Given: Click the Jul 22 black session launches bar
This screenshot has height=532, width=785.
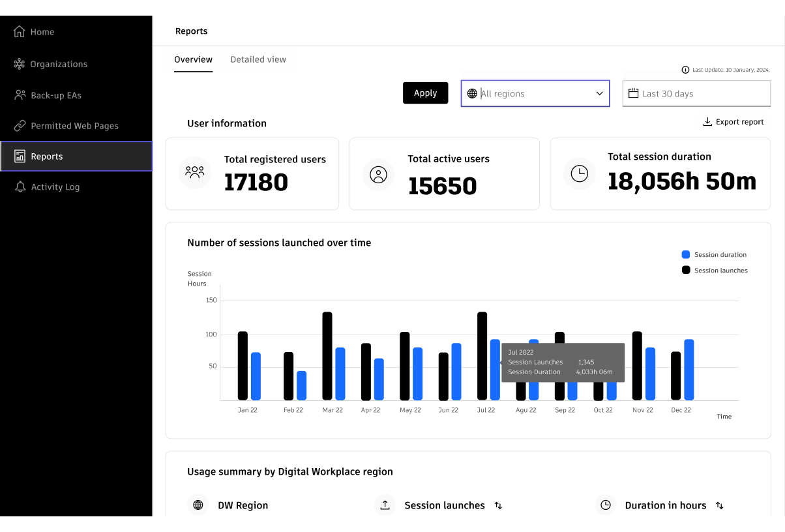Looking at the screenshot, I should [482, 356].
